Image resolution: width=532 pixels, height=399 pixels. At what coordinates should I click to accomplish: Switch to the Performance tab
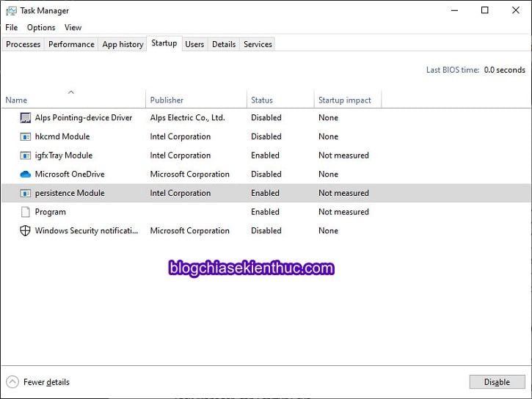point(71,45)
